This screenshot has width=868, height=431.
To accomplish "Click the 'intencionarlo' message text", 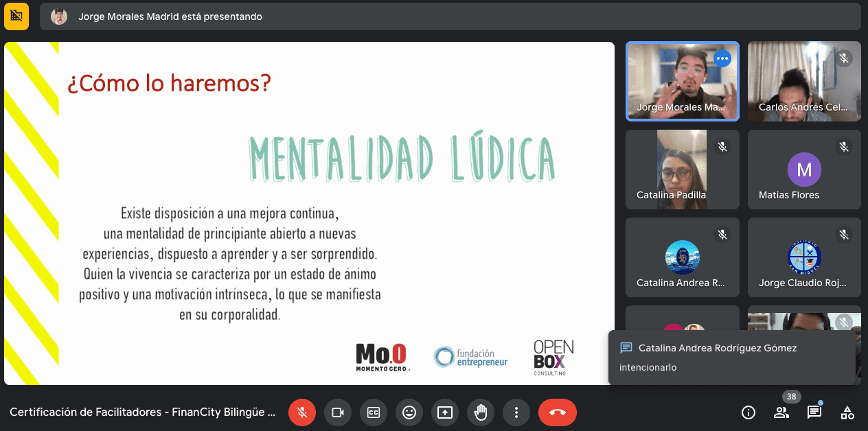I will click(x=648, y=367).
